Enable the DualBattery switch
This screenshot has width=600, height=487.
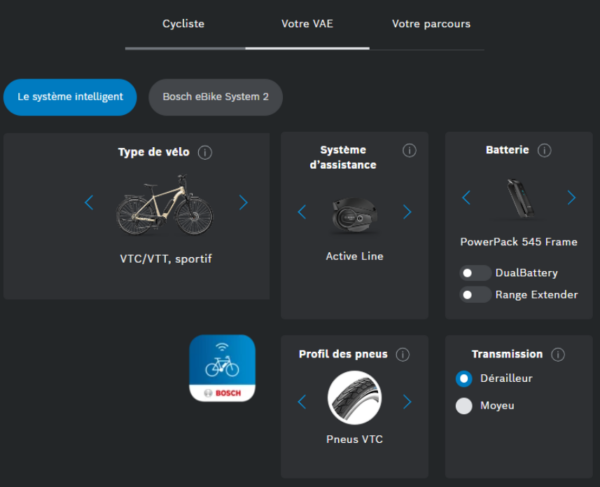pos(475,273)
